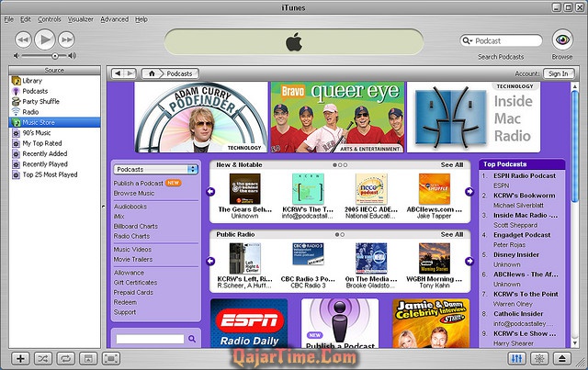588x370 pixels.
Task: Skip to the next track
Action: (x=68, y=39)
